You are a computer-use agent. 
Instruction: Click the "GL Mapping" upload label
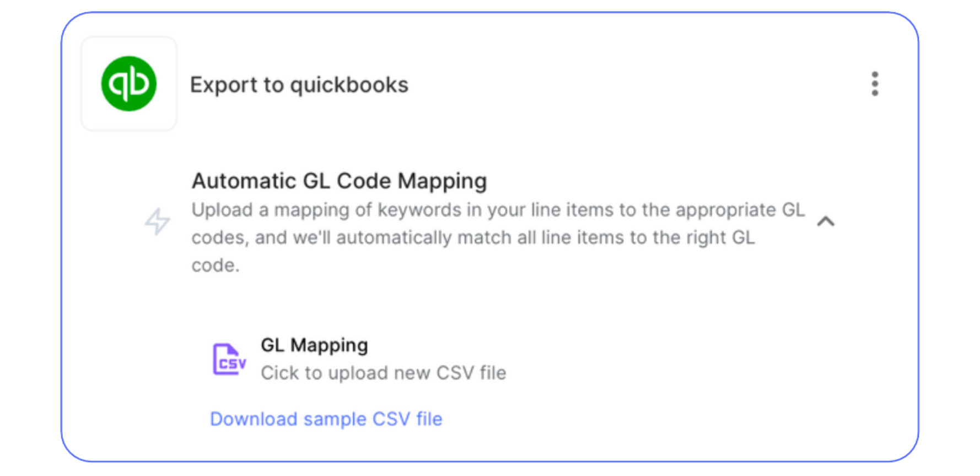[x=314, y=345]
